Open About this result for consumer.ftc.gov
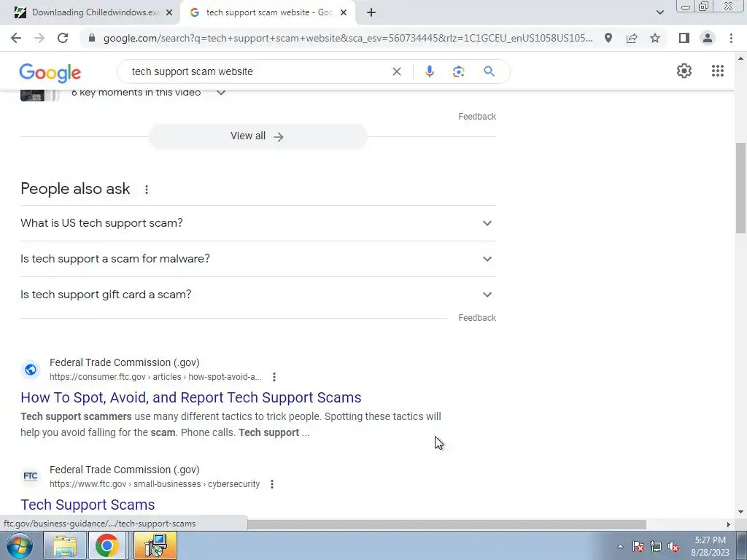747x560 pixels. pyautogui.click(x=274, y=377)
